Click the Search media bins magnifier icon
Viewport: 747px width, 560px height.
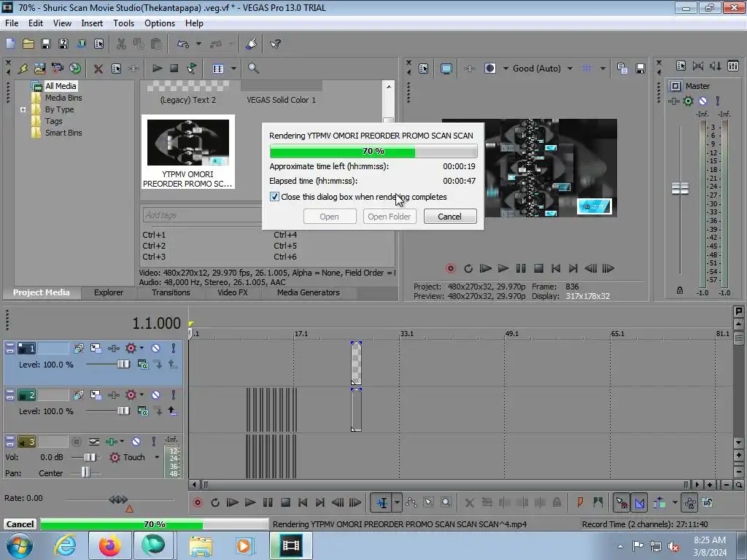(x=253, y=69)
